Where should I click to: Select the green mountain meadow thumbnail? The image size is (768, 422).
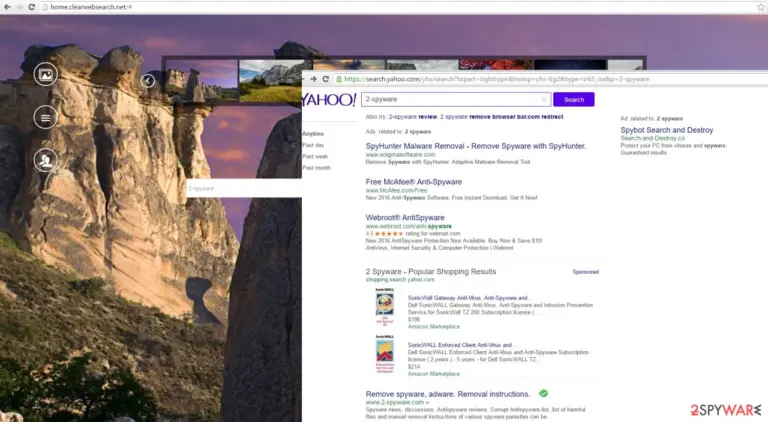click(x=270, y=81)
